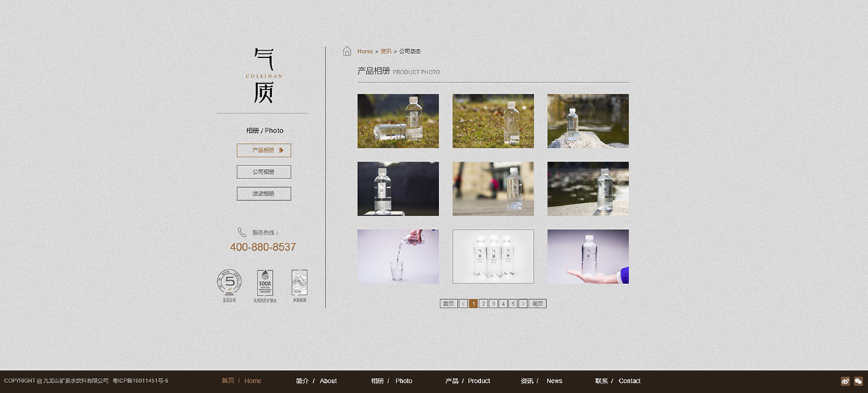Click the home icon in breadcrumb
This screenshot has height=393, width=868.
(347, 51)
